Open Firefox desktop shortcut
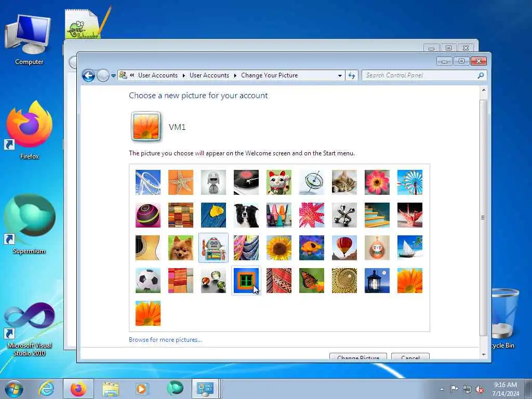The image size is (532, 399). [x=29, y=129]
